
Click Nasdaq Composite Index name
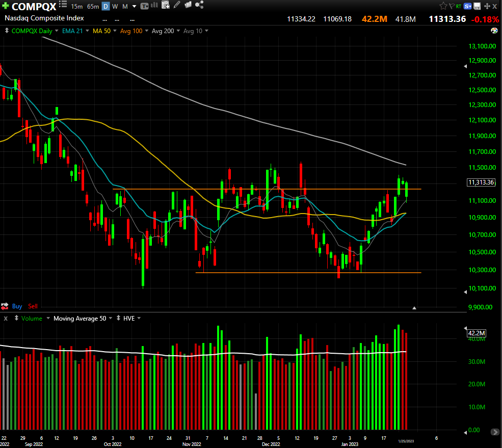point(44,18)
